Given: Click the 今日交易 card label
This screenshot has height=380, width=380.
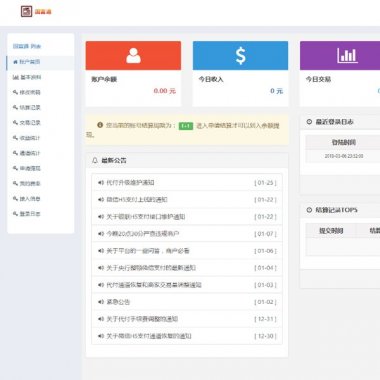Looking at the screenshot, I should pos(318,79).
